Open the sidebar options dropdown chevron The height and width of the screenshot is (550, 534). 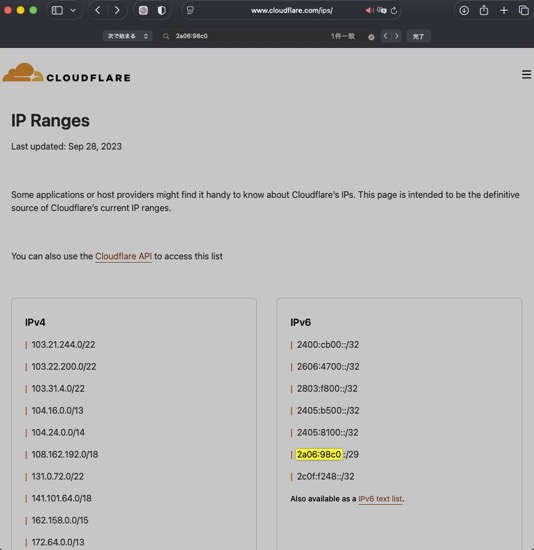(x=73, y=10)
